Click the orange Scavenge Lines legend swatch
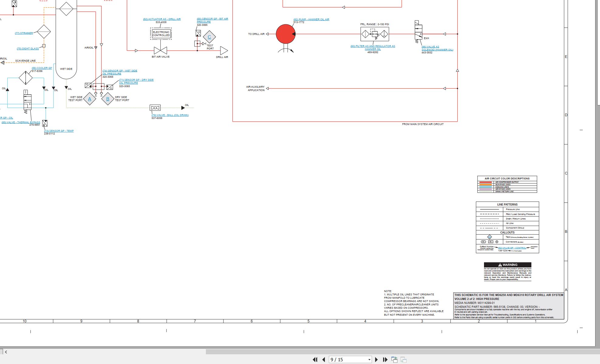 pos(485,185)
